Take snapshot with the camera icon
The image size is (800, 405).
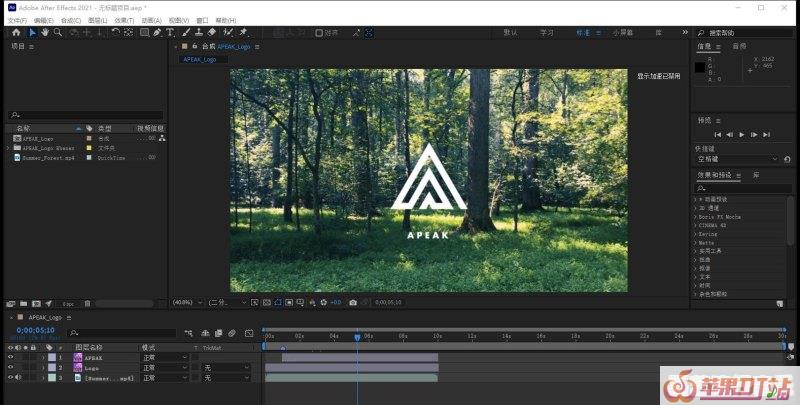click(x=353, y=302)
